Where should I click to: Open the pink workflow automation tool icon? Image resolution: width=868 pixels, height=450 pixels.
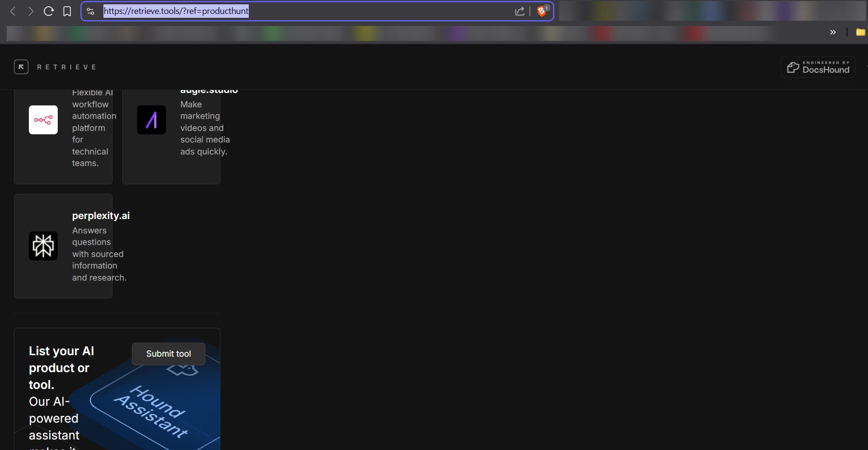(43, 120)
